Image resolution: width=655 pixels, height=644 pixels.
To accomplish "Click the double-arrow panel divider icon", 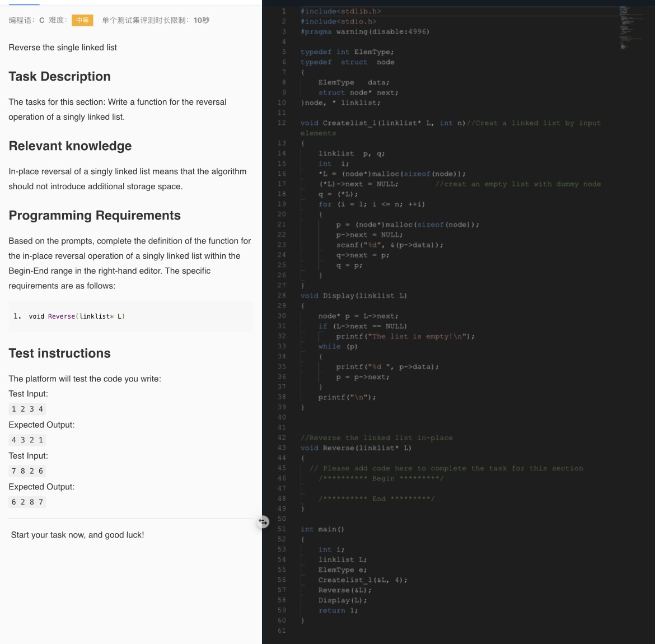I will (263, 521).
